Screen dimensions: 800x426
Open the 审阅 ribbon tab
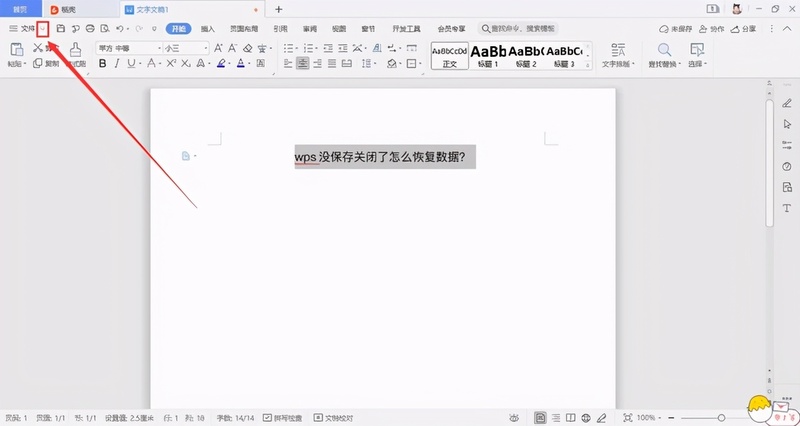(309, 30)
